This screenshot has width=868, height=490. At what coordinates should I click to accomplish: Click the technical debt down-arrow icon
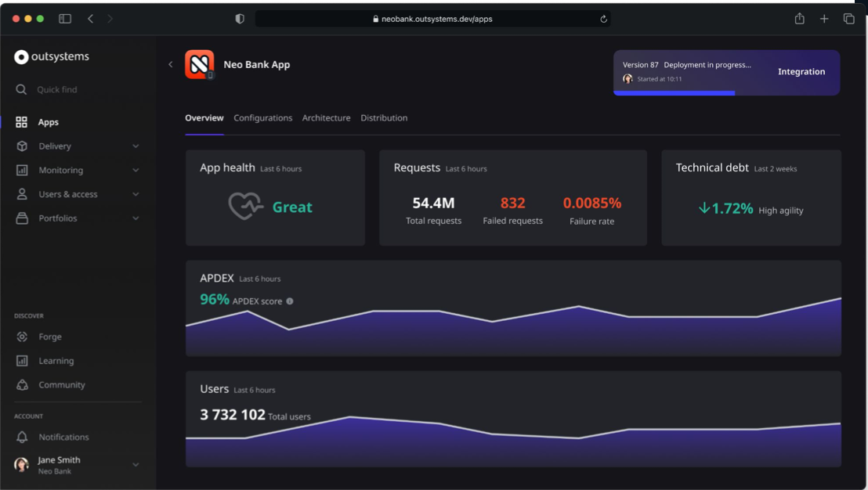click(x=704, y=208)
